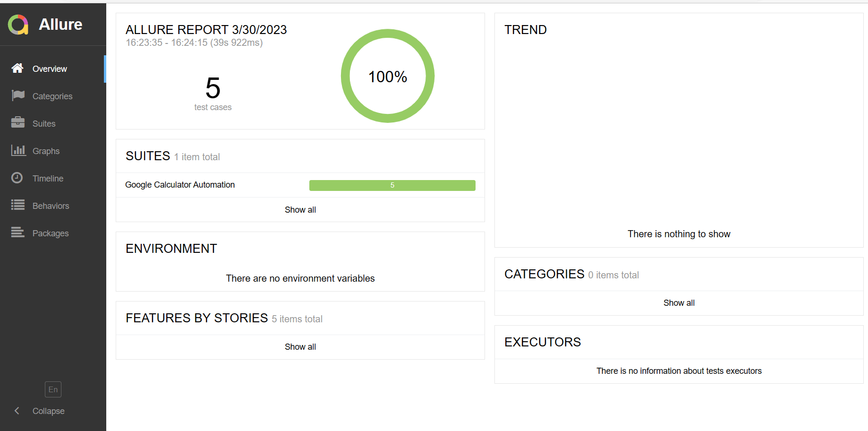This screenshot has height=431, width=868.
Task: Click the Packages aligned-lines icon
Action: (18, 232)
